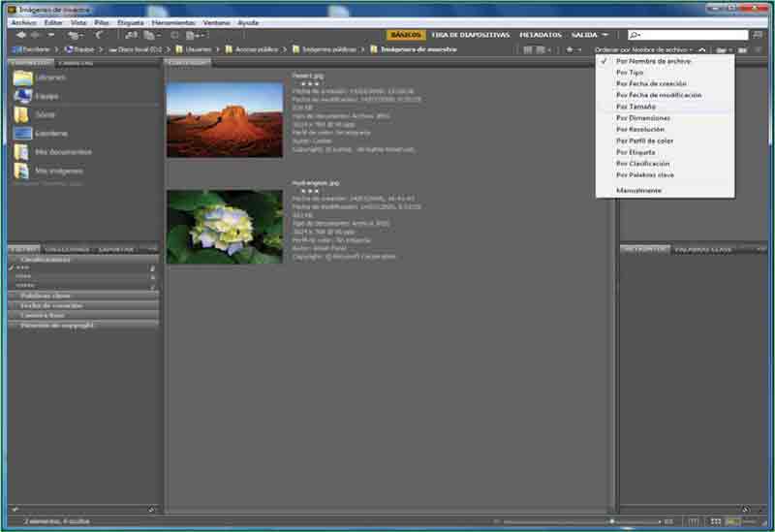Expand the Palabras clave filter section

pyautogui.click(x=46, y=296)
